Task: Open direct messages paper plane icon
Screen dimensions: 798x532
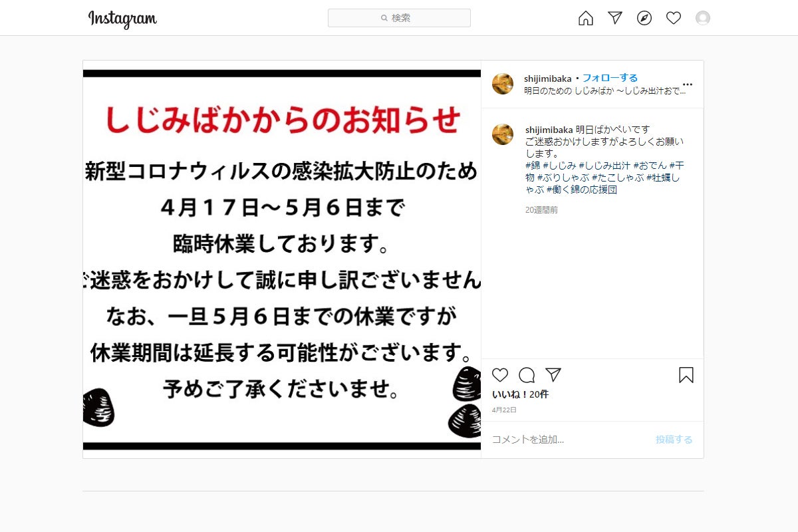Action: [615, 18]
